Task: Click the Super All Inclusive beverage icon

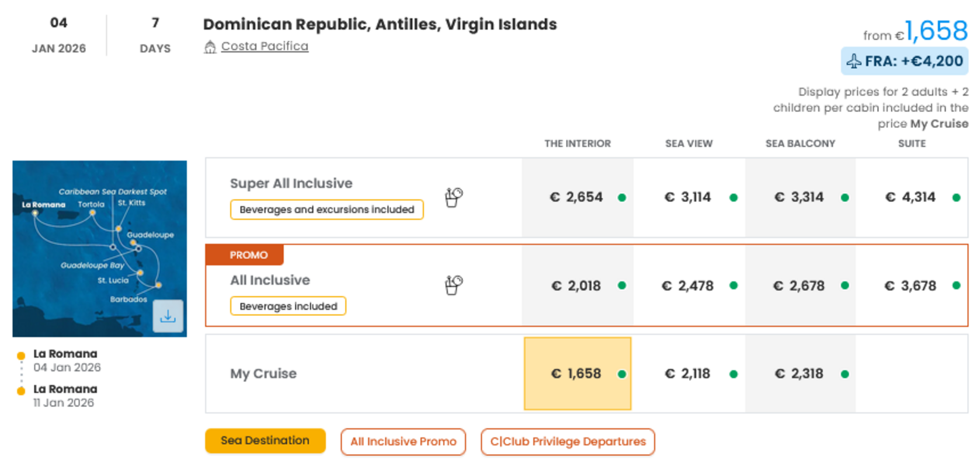Action: (x=453, y=197)
